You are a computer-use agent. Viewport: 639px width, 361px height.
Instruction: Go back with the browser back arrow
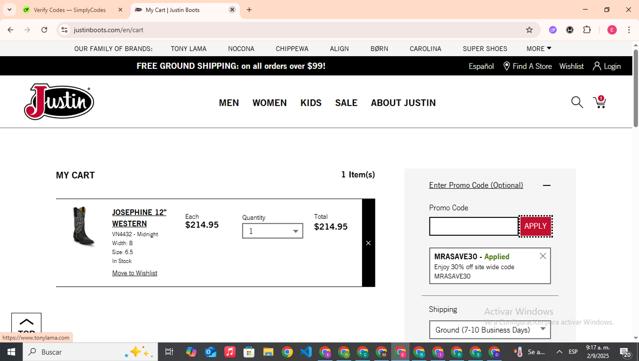coord(11,30)
